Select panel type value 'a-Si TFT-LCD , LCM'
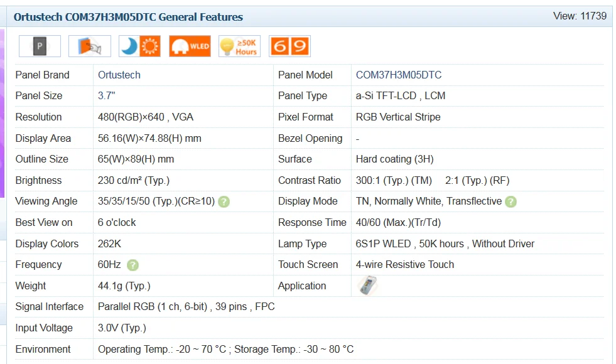The width and height of the screenshot is (616, 364). tap(401, 96)
